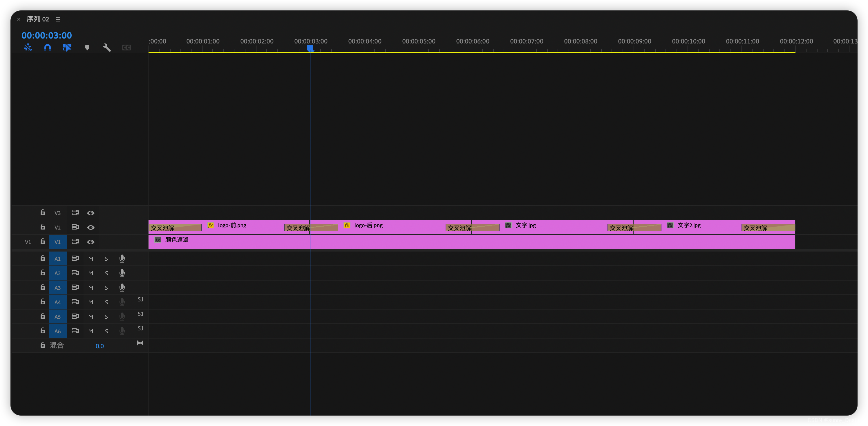The image size is (868, 426).
Task: Mute audio track A4
Action: (x=91, y=302)
